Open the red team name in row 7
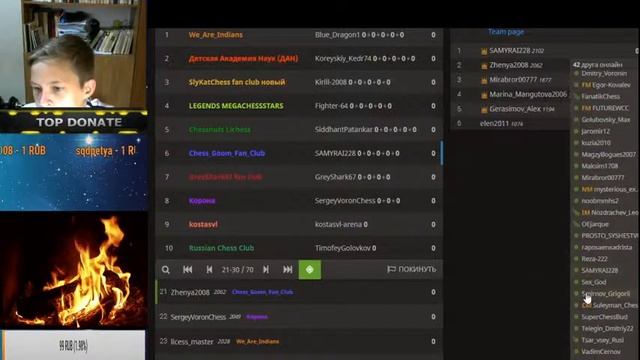Screen dimensions: 640x360 pyautogui.click(x=225, y=177)
